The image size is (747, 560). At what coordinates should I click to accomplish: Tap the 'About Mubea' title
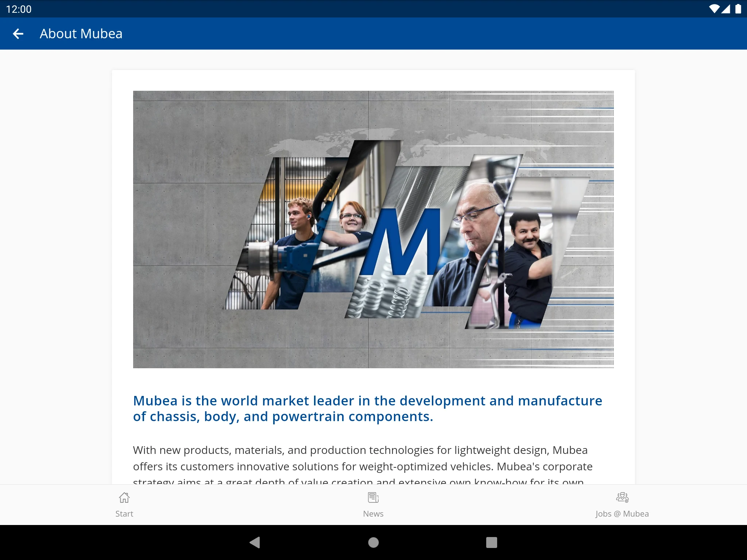coord(81,34)
